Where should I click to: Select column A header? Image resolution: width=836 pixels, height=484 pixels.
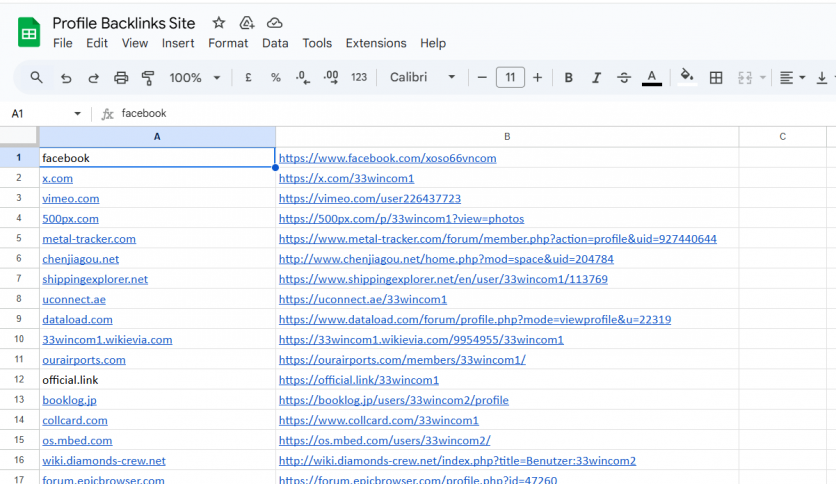[157, 137]
